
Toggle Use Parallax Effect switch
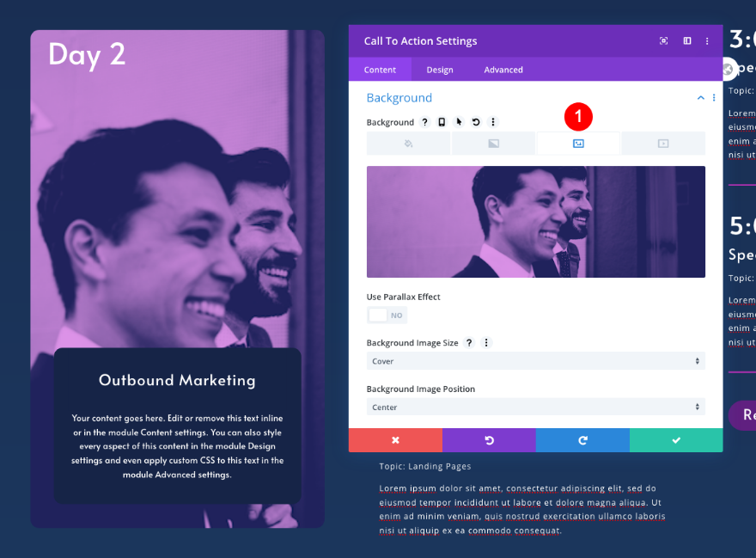point(387,316)
